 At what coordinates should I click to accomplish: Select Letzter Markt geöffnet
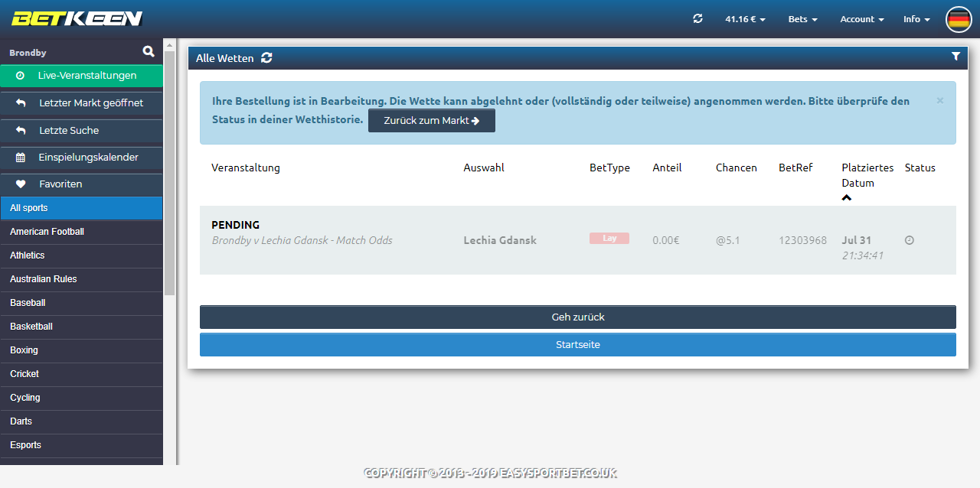point(81,103)
